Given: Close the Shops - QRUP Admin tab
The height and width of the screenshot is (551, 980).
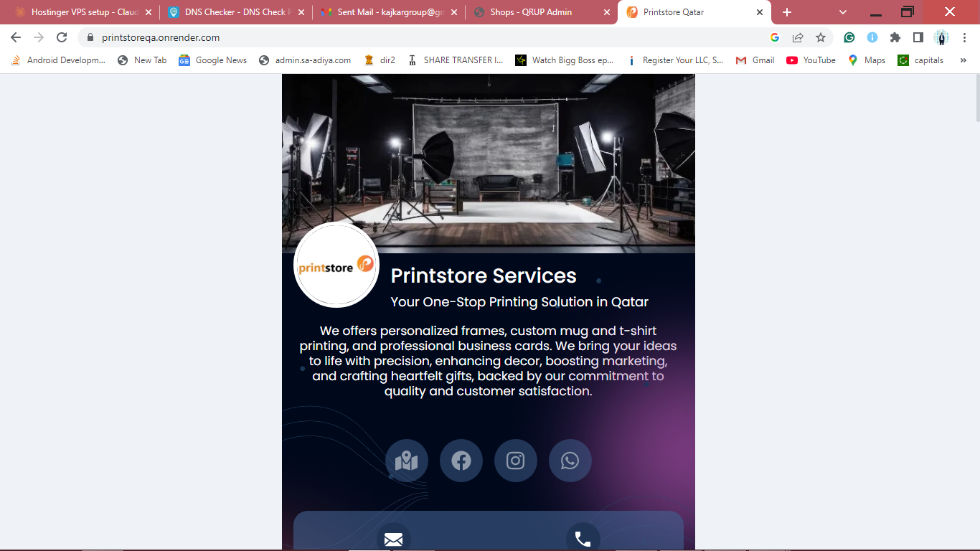Looking at the screenshot, I should pyautogui.click(x=607, y=12).
